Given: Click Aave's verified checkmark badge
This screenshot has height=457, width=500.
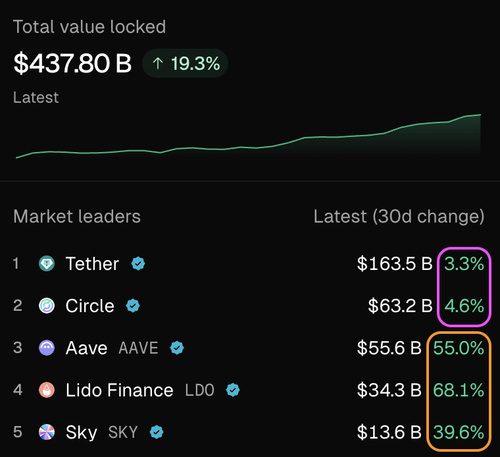Looking at the screenshot, I should pyautogui.click(x=177, y=348).
